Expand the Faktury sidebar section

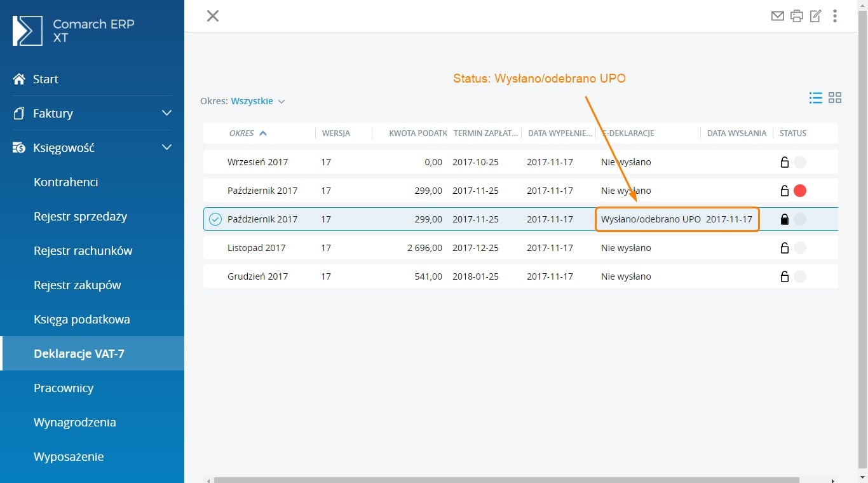pyautogui.click(x=166, y=113)
